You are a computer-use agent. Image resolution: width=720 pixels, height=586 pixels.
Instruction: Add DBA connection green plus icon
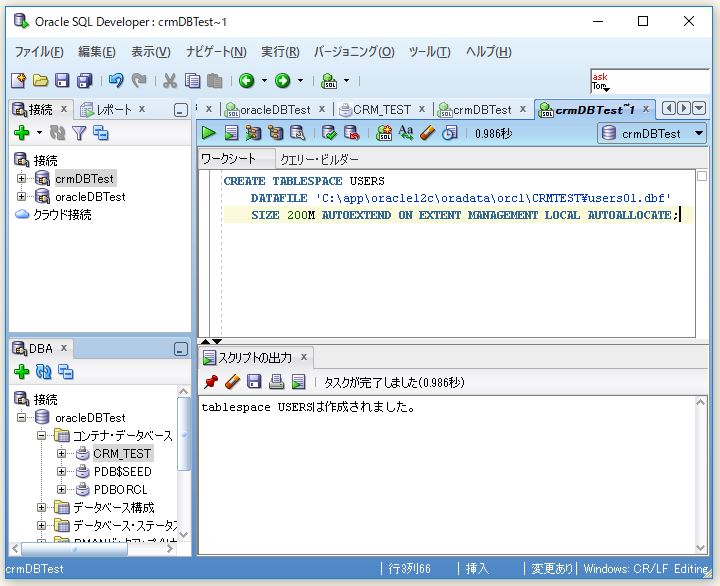point(22,372)
